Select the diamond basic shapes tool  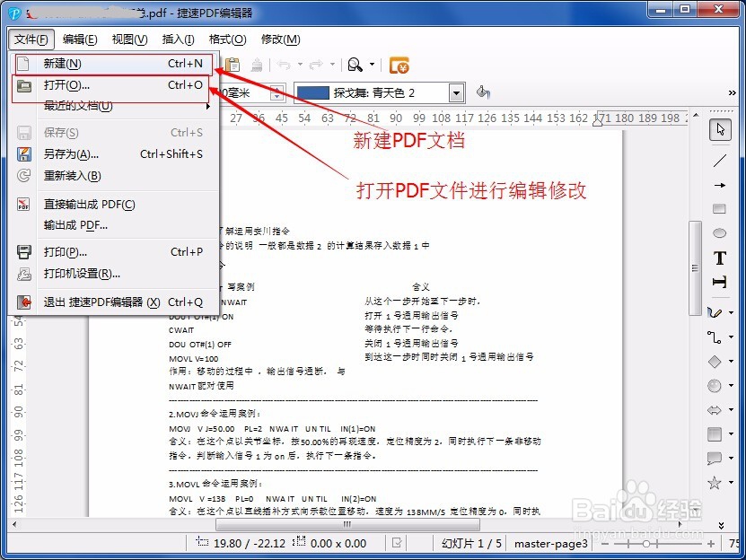pos(715,362)
